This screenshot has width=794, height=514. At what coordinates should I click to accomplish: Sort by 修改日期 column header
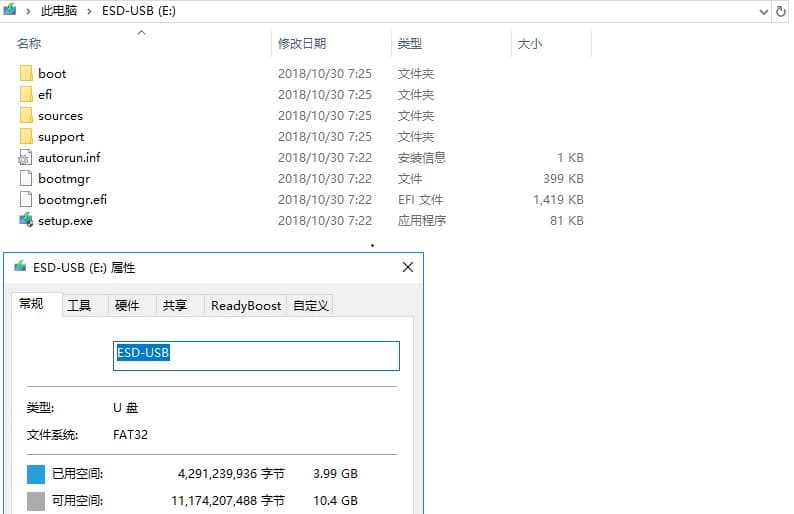pos(302,44)
